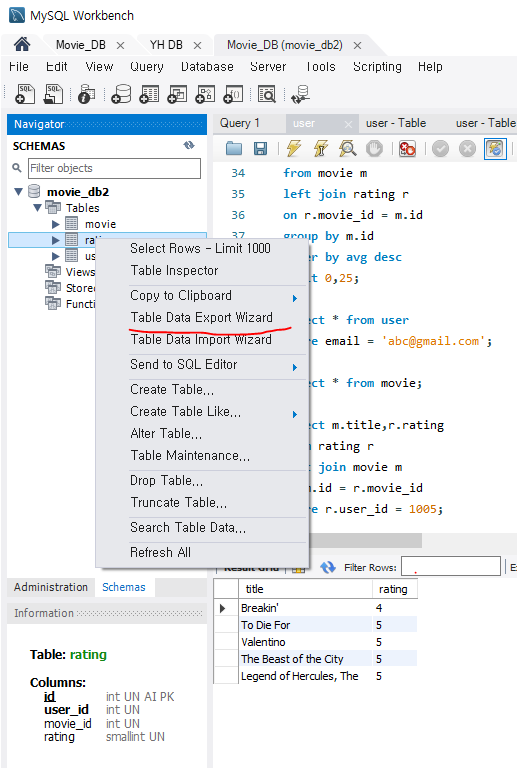Create new function toolbar icon
Screen dimensions: 517x768
pyautogui.click(x=233, y=94)
